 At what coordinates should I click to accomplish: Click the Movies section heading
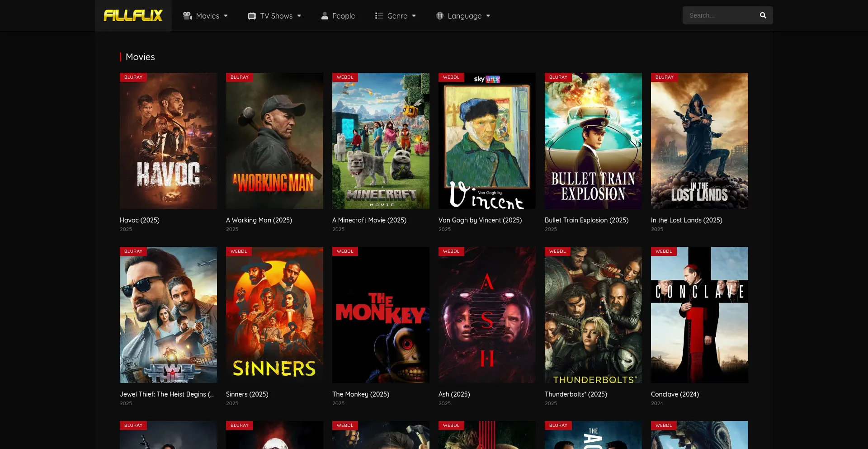point(140,57)
